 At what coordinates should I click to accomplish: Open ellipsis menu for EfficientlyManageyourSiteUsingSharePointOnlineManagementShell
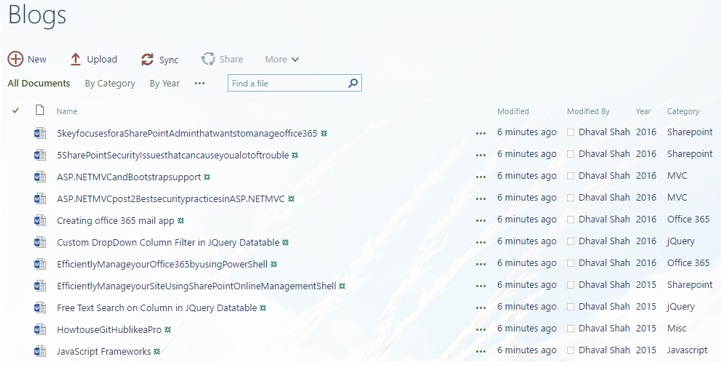(481, 286)
